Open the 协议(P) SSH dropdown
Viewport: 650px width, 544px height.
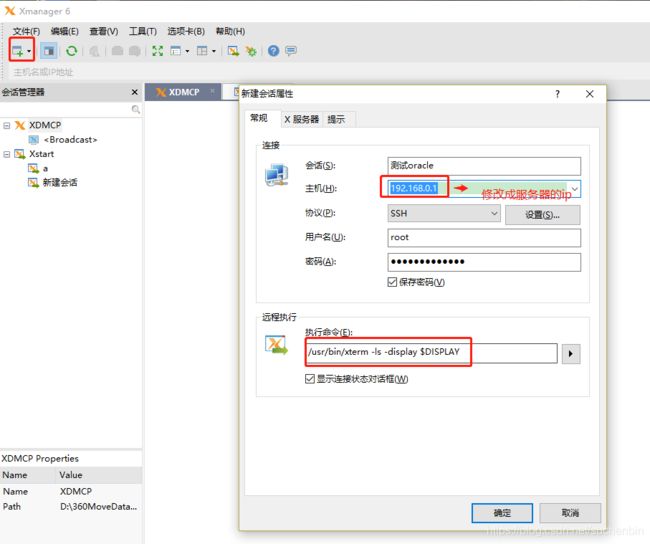[x=444, y=214]
